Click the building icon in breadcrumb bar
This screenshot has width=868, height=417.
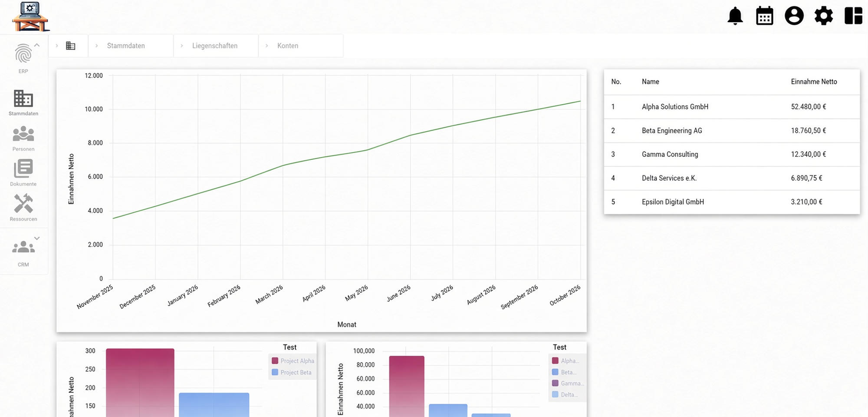pos(71,46)
